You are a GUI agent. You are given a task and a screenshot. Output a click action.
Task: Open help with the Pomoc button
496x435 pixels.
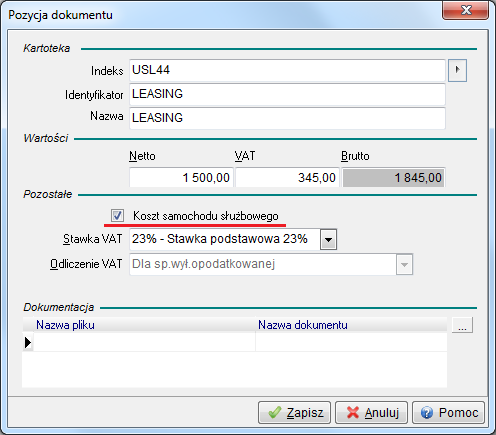coord(448,413)
